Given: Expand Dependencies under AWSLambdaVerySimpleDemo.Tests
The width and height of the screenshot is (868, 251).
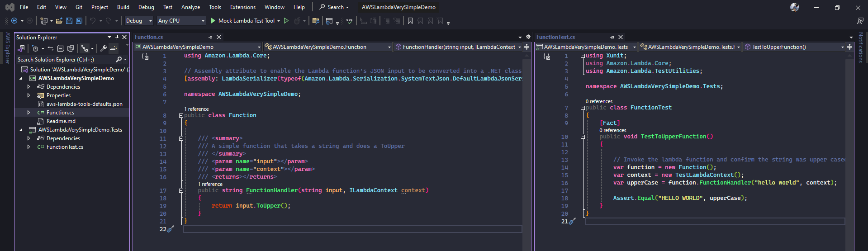Looking at the screenshot, I should click(28, 138).
